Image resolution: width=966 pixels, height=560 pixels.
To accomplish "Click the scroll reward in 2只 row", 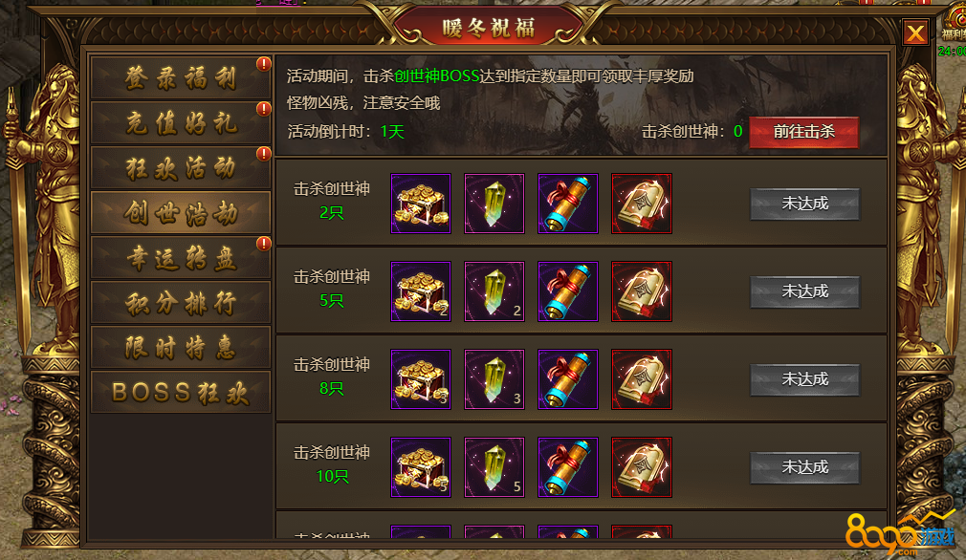I will coord(568,204).
